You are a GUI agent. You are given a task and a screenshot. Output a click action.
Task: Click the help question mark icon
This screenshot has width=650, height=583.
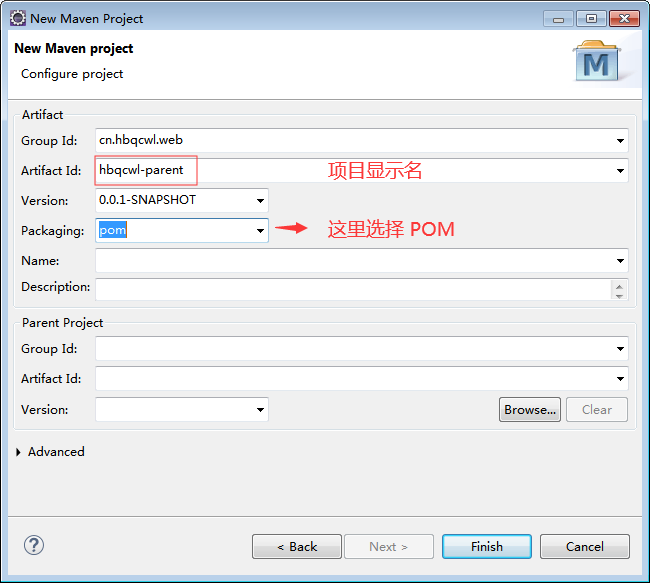33,545
